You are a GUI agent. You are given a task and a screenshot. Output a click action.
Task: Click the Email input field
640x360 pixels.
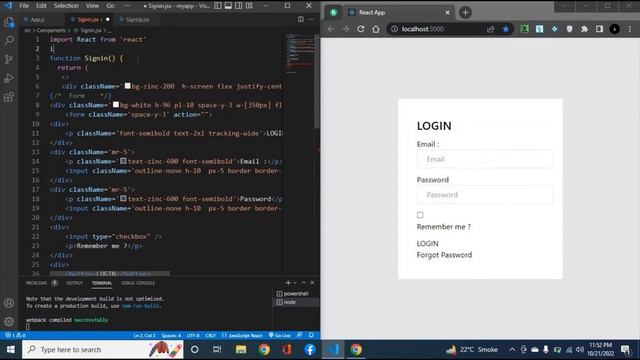coord(484,159)
